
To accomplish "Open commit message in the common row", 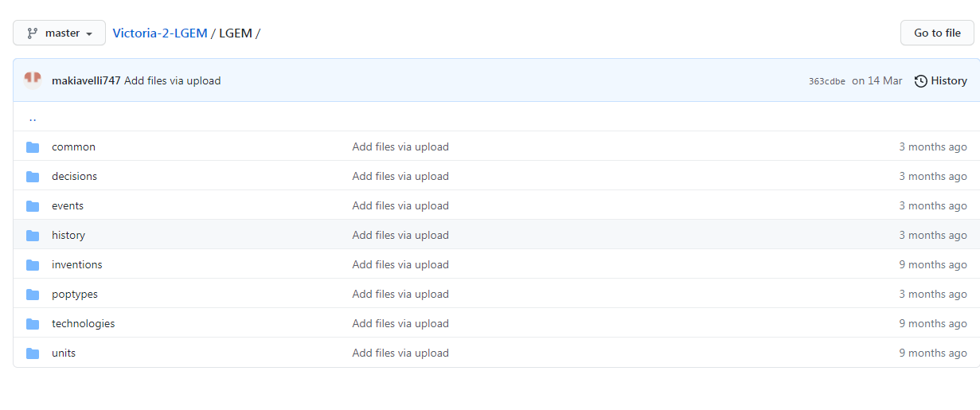I will tap(400, 146).
